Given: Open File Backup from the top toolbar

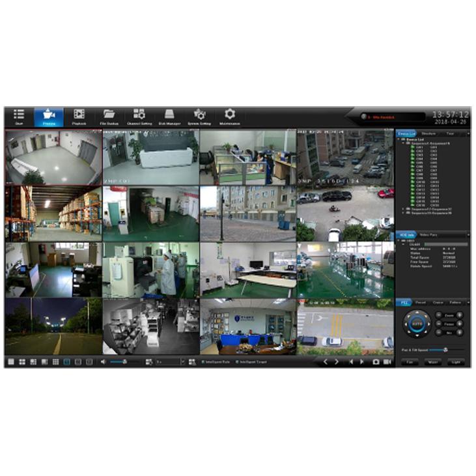Looking at the screenshot, I should click(109, 117).
